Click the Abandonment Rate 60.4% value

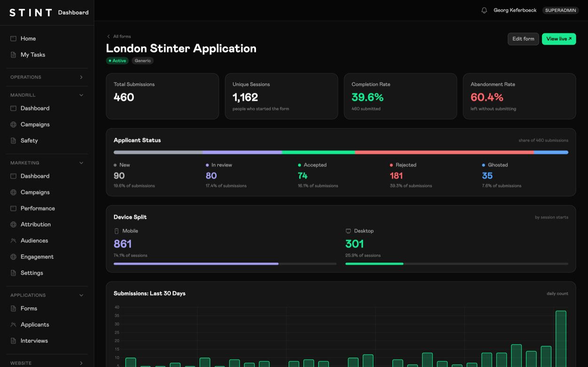(487, 97)
